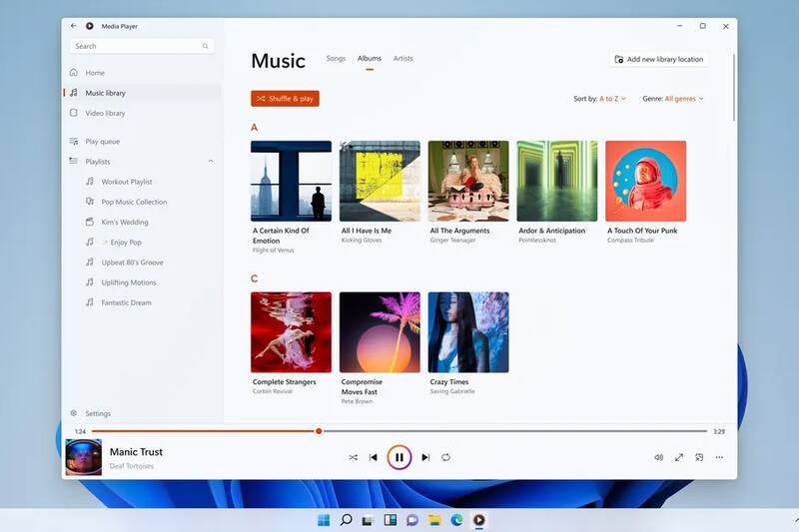The image size is (799, 532).
Task: Mute the volume speaker icon
Action: pyautogui.click(x=658, y=457)
